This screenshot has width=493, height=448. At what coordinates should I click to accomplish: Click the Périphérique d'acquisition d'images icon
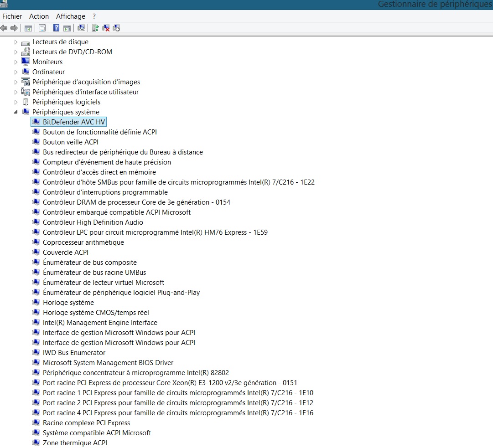(x=26, y=82)
